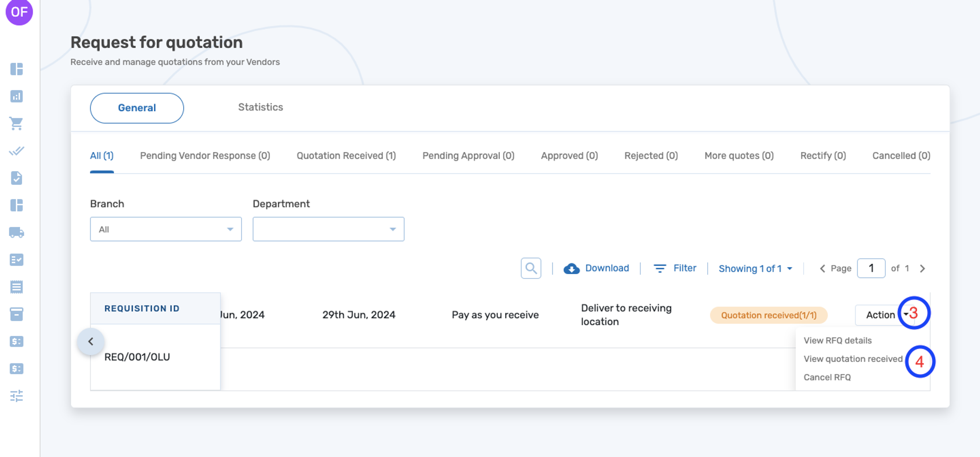Open the Filter control above the table
Image resolution: width=980 pixels, height=457 pixels.
(x=675, y=268)
